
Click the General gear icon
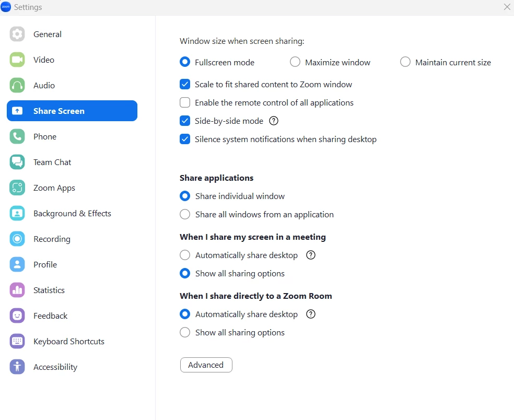click(x=17, y=34)
